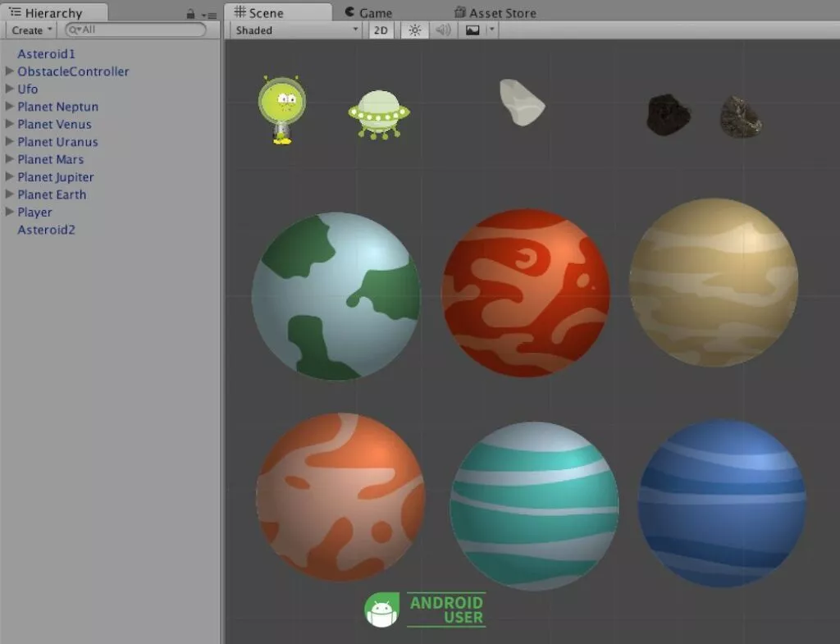
Task: Select Ufo in the Hierarchy list
Action: click(x=27, y=89)
